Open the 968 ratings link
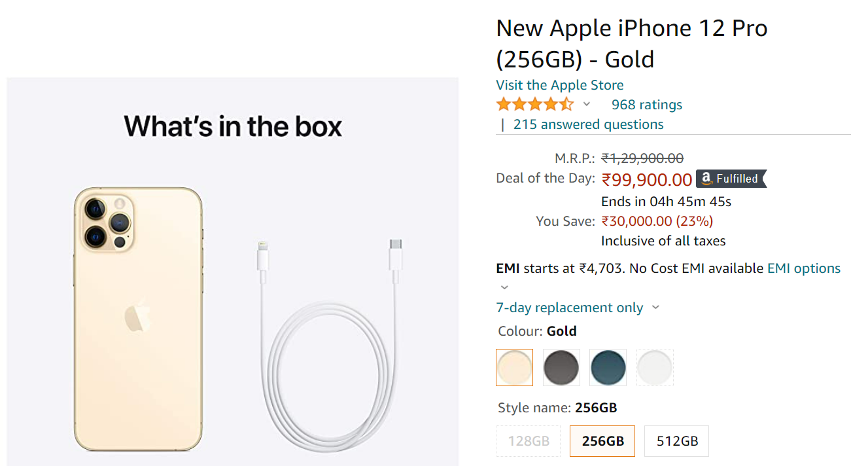The height and width of the screenshot is (466, 868). (646, 105)
